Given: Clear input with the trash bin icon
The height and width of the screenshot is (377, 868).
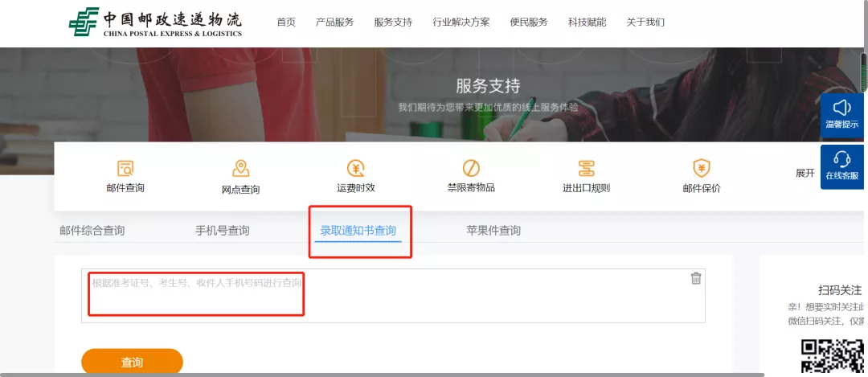Looking at the screenshot, I should click(x=696, y=278).
